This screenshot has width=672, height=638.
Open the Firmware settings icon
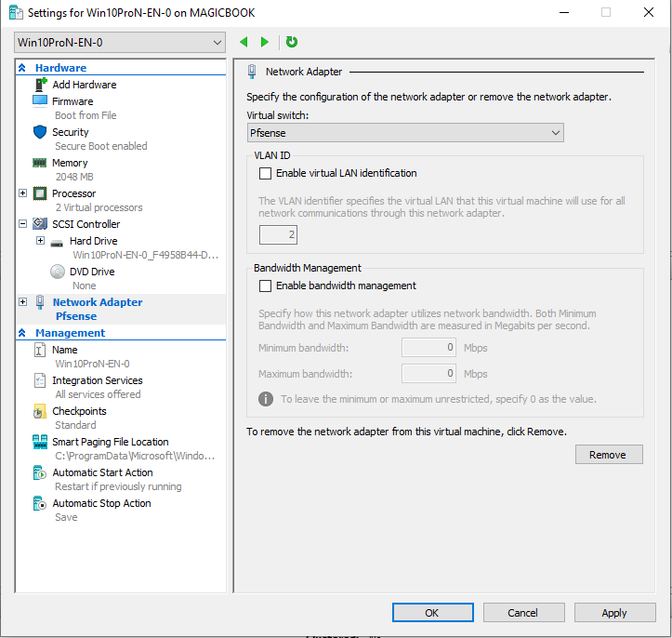click(x=40, y=101)
